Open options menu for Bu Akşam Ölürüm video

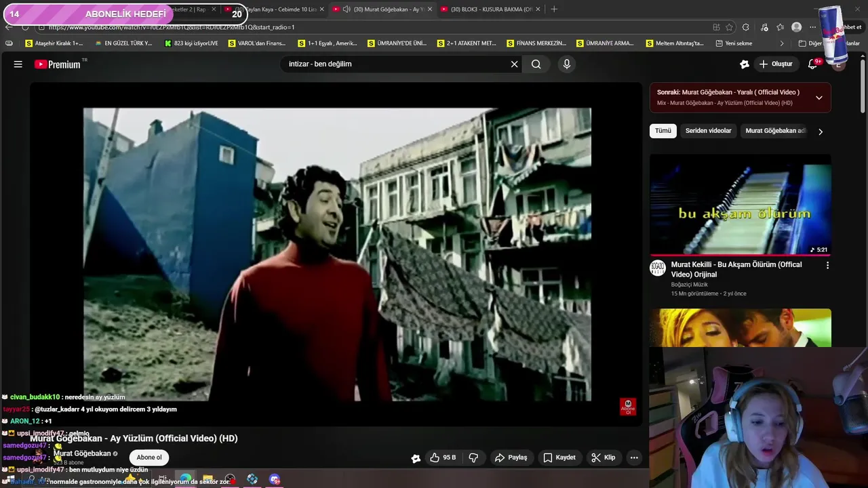point(827,266)
